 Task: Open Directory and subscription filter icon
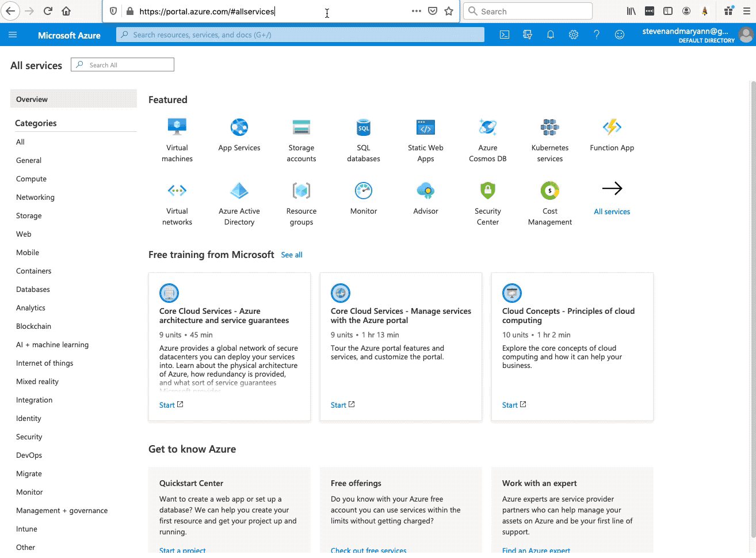tap(528, 35)
